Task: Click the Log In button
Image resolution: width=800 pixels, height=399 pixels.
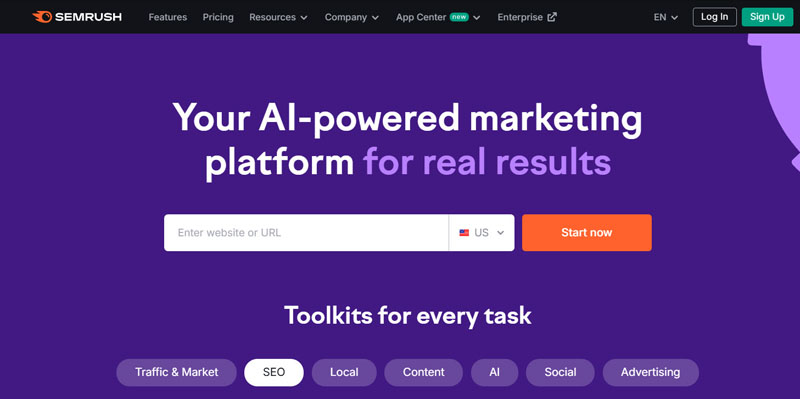Action: click(x=714, y=17)
